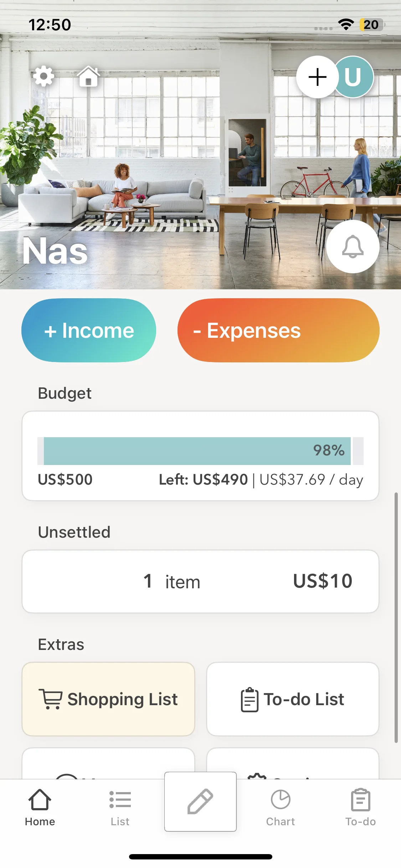
Task: Tap the white house icon
Action: (x=88, y=76)
